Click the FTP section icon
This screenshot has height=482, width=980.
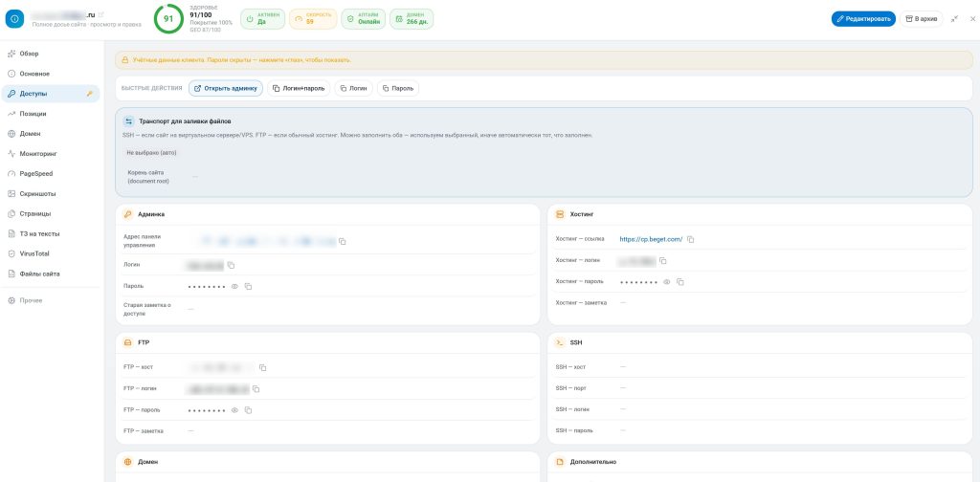click(x=127, y=342)
